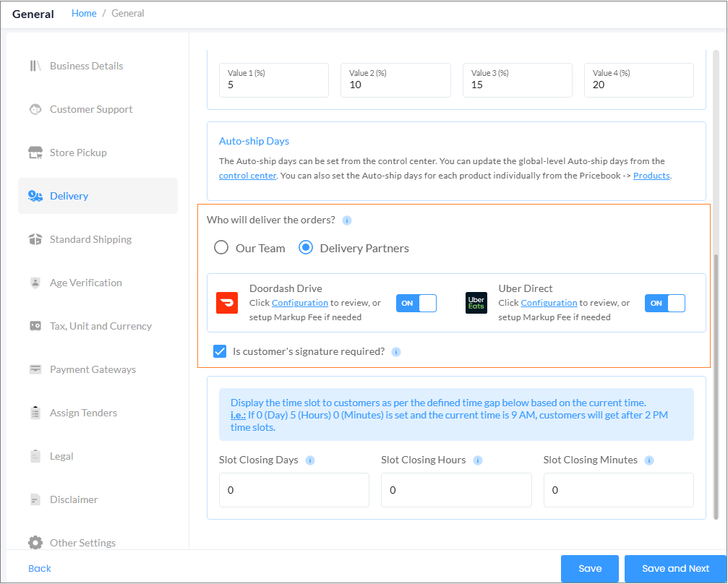
Task: Select the Delivery menu item
Action: pyautogui.click(x=98, y=196)
